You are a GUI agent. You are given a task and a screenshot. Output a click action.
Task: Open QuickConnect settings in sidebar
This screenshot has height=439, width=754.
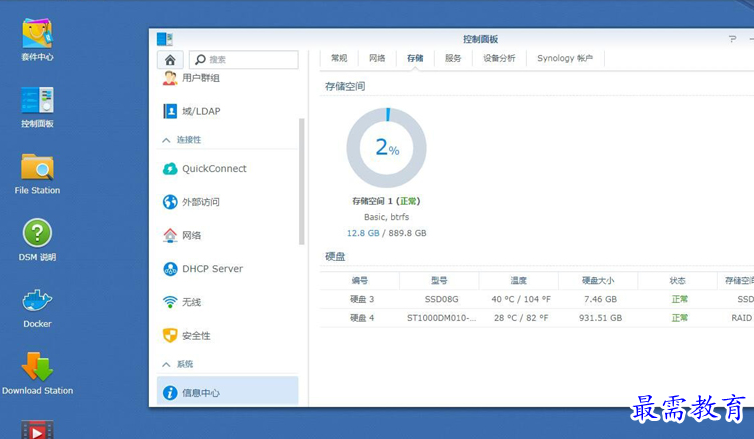[x=205, y=169]
